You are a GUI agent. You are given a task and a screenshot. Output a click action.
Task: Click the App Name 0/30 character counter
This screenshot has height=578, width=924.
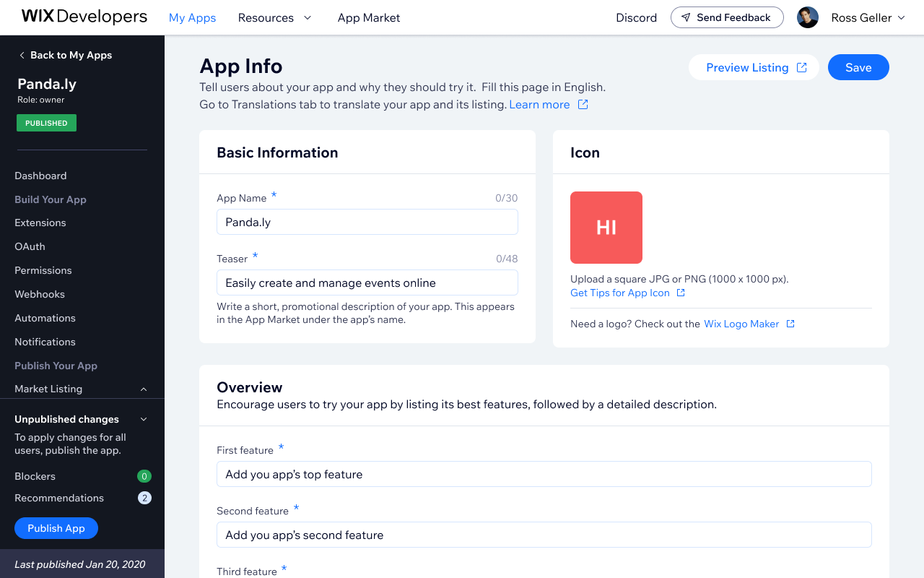(x=506, y=198)
